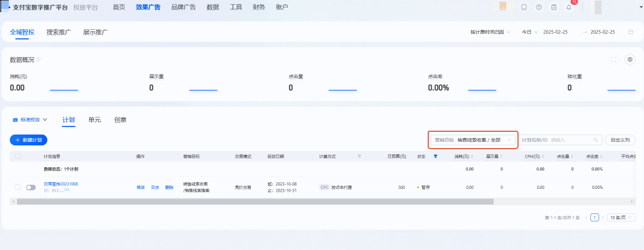Open the 营销目标 销售线索收集/全部 dropdown

(x=473, y=140)
